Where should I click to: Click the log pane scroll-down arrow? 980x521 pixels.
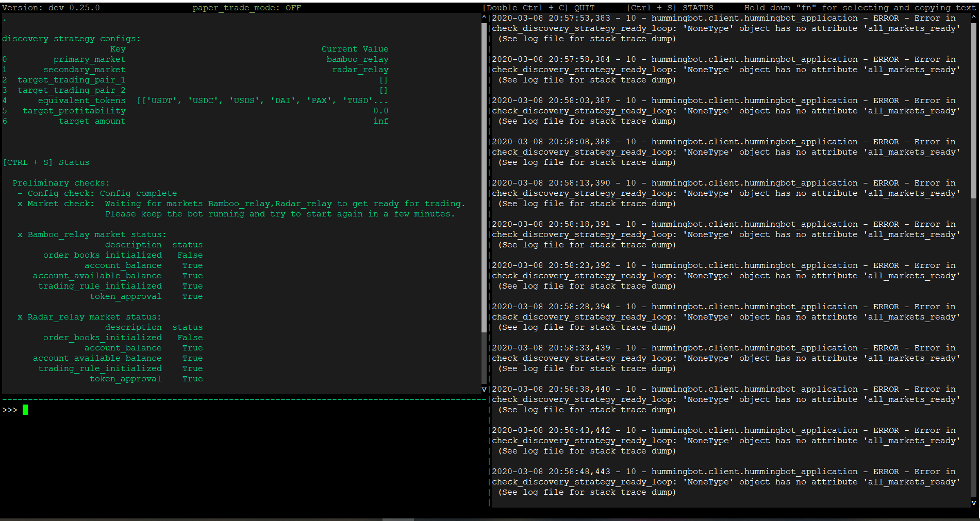pos(974,502)
